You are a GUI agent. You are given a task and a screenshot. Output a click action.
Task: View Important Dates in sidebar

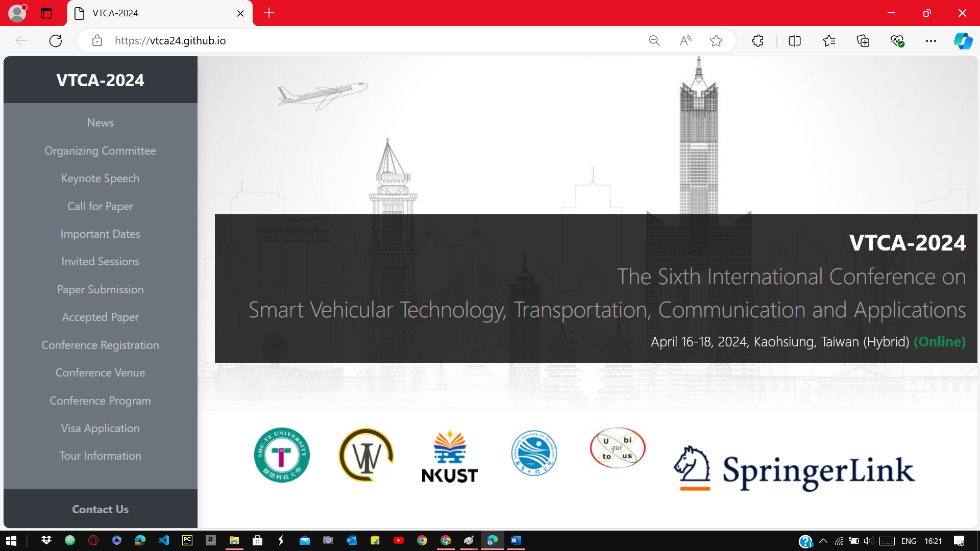100,234
